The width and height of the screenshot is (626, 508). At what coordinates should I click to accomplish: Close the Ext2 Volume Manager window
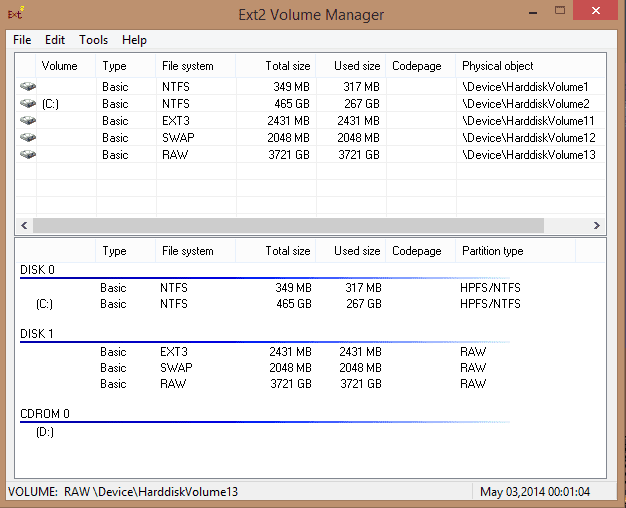point(596,10)
